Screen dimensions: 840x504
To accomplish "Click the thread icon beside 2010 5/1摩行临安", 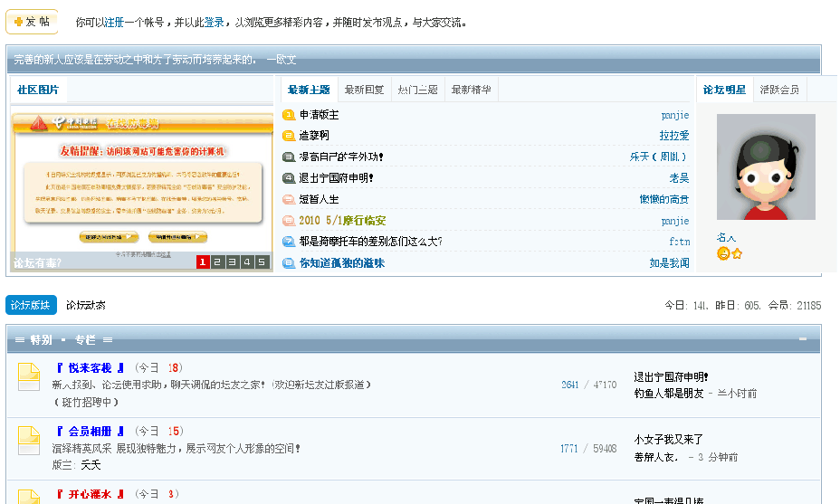I will tap(289, 220).
